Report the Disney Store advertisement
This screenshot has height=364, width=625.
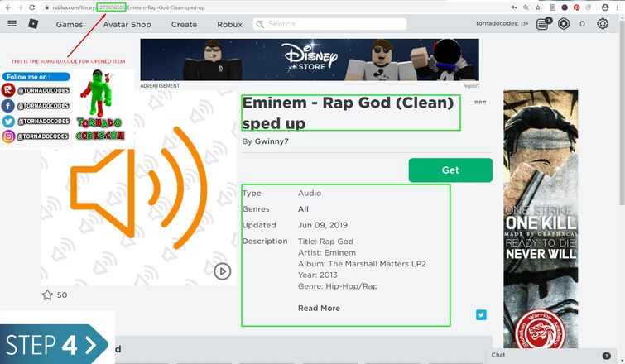(x=471, y=86)
